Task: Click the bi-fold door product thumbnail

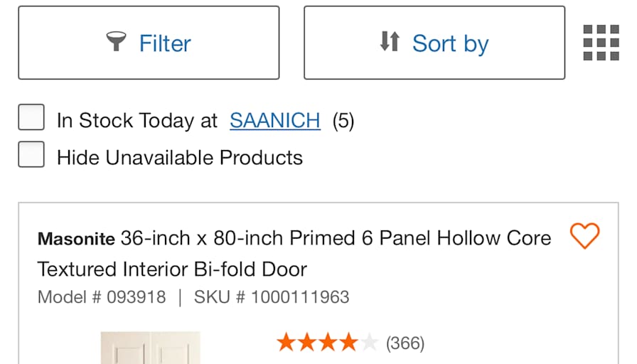Action: click(x=150, y=348)
